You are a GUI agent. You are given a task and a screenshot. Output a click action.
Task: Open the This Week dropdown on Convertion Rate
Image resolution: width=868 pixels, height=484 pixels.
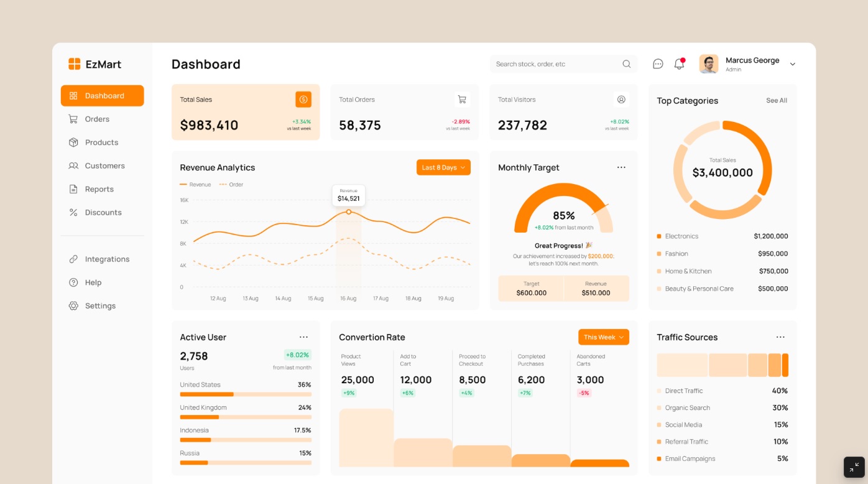[x=603, y=337]
